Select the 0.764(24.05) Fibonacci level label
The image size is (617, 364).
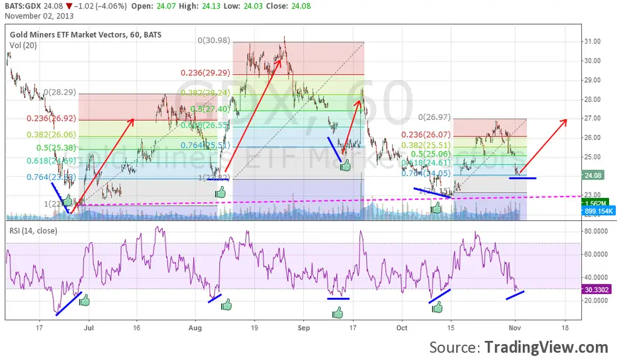click(x=426, y=173)
